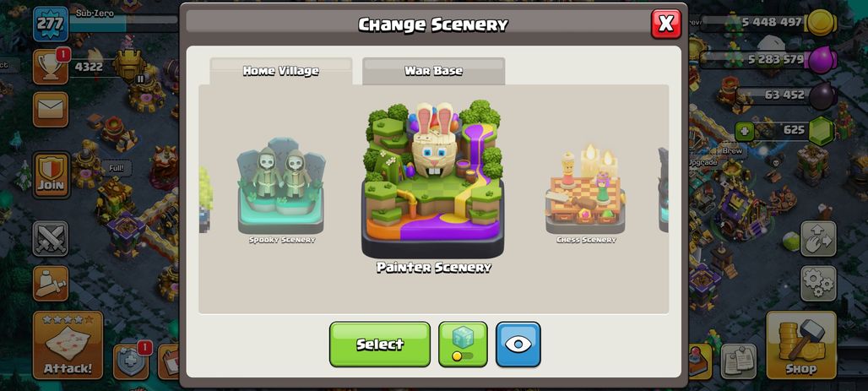This screenshot has width=868, height=391.
Task: Tap the layout edit hand-arrow icon
Action: click(x=817, y=239)
